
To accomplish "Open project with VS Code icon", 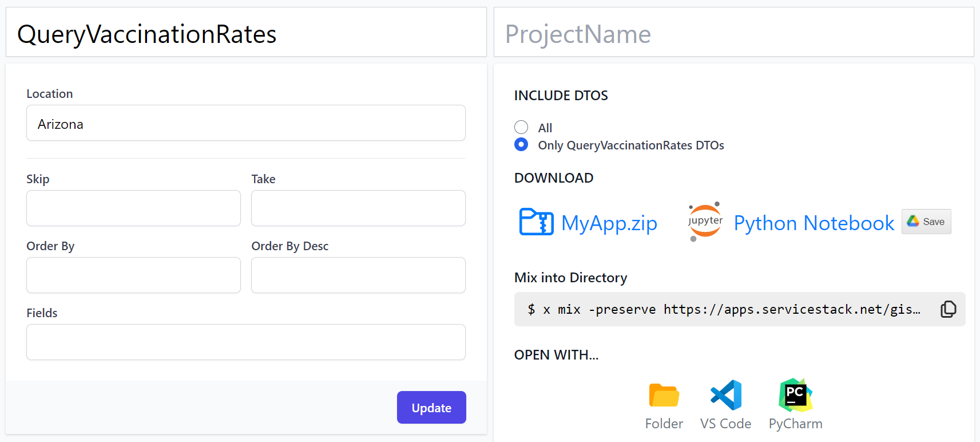I will point(726,395).
